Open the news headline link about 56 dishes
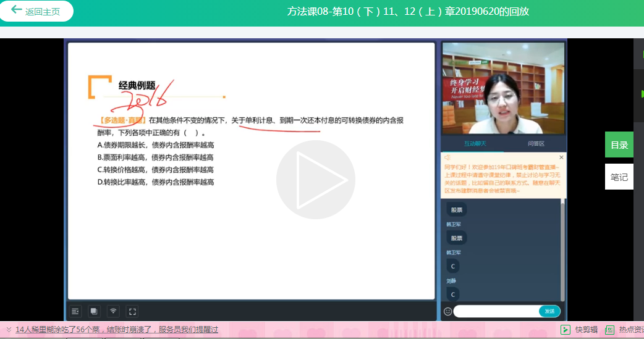Screen dimensions: 644x339 click(117, 330)
